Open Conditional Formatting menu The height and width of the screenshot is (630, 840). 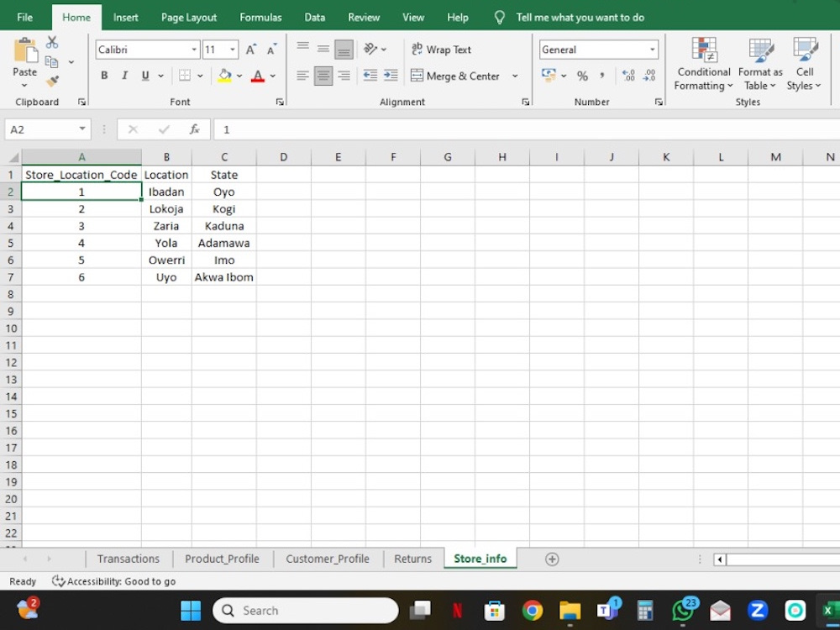click(703, 65)
